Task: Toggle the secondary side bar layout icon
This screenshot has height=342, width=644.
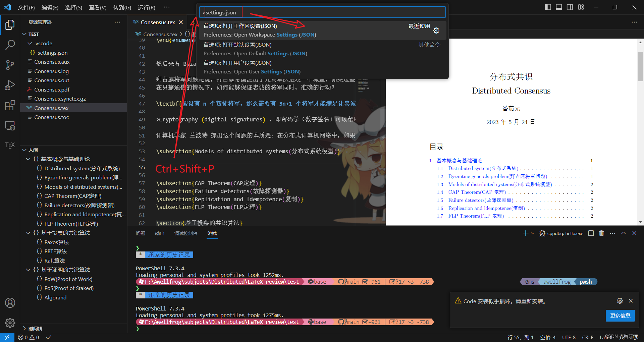Action: coord(570,7)
